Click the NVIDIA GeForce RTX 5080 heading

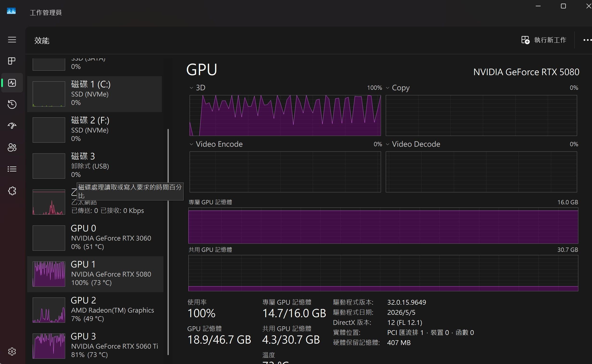pos(526,72)
